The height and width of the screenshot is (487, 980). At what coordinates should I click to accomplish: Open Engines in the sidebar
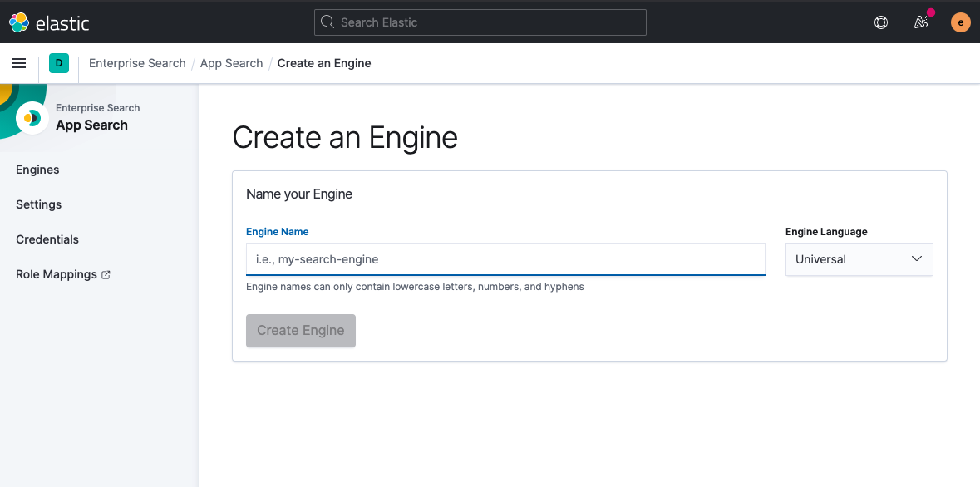pyautogui.click(x=37, y=170)
